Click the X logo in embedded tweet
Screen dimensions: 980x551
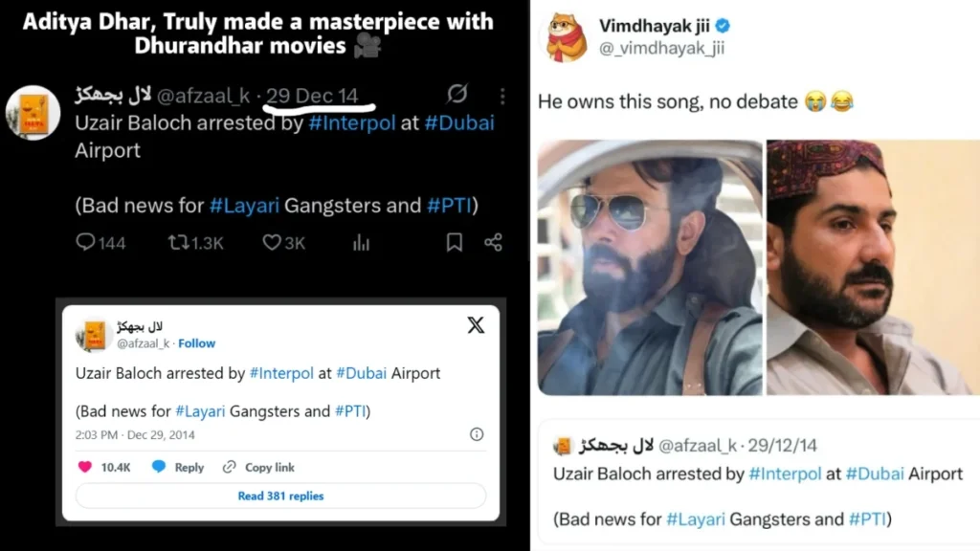tap(476, 325)
